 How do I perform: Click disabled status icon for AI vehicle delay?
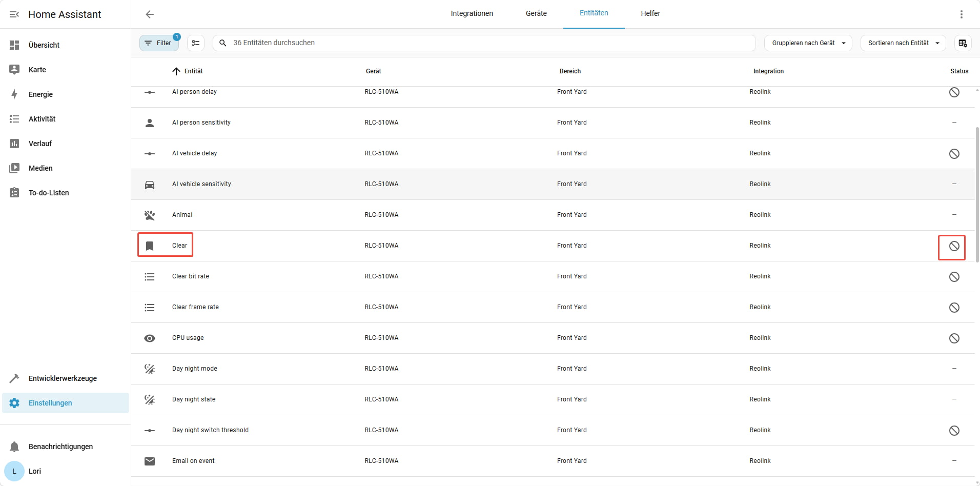tap(954, 154)
